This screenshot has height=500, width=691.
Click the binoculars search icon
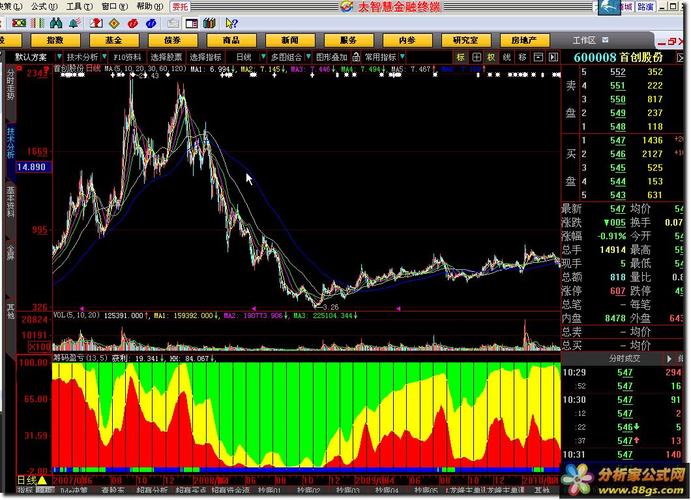pos(56,23)
